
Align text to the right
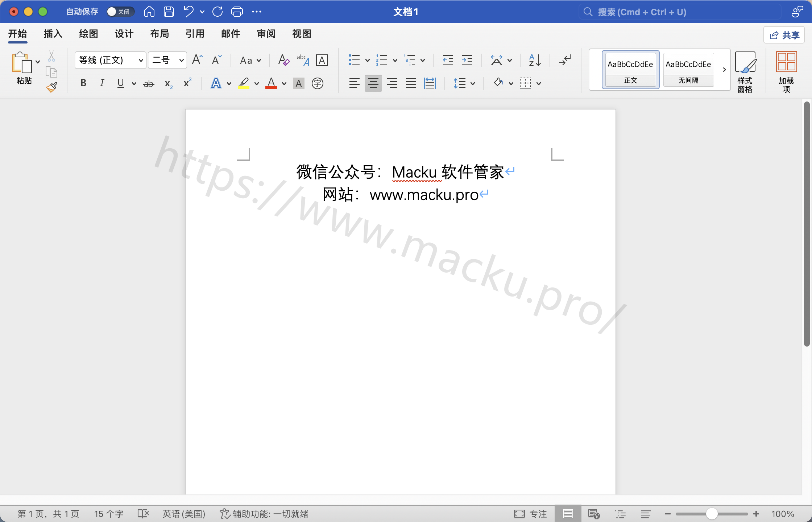pyautogui.click(x=392, y=83)
